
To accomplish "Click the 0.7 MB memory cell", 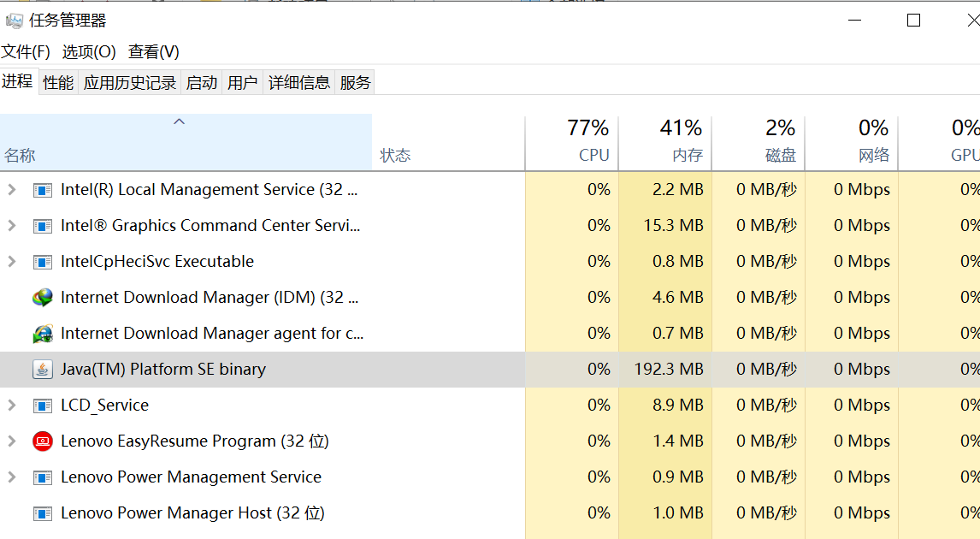I will (665, 334).
